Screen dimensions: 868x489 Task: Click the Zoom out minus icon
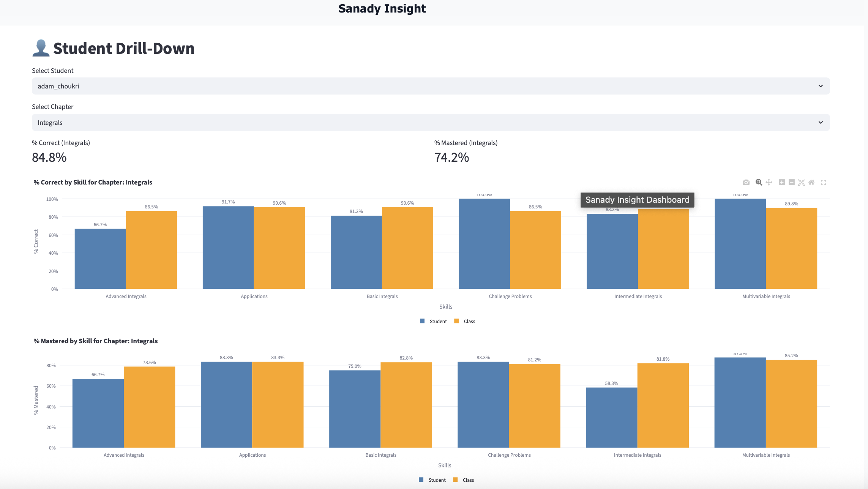pyautogui.click(x=792, y=183)
